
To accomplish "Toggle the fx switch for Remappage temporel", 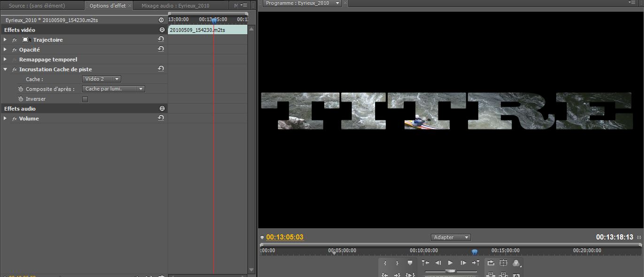I will (15, 60).
